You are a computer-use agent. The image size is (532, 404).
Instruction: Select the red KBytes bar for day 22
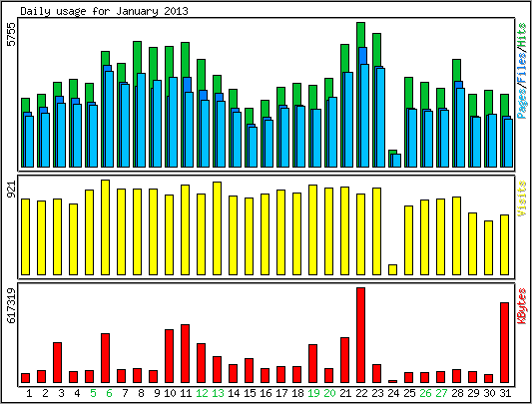pyautogui.click(x=360, y=335)
